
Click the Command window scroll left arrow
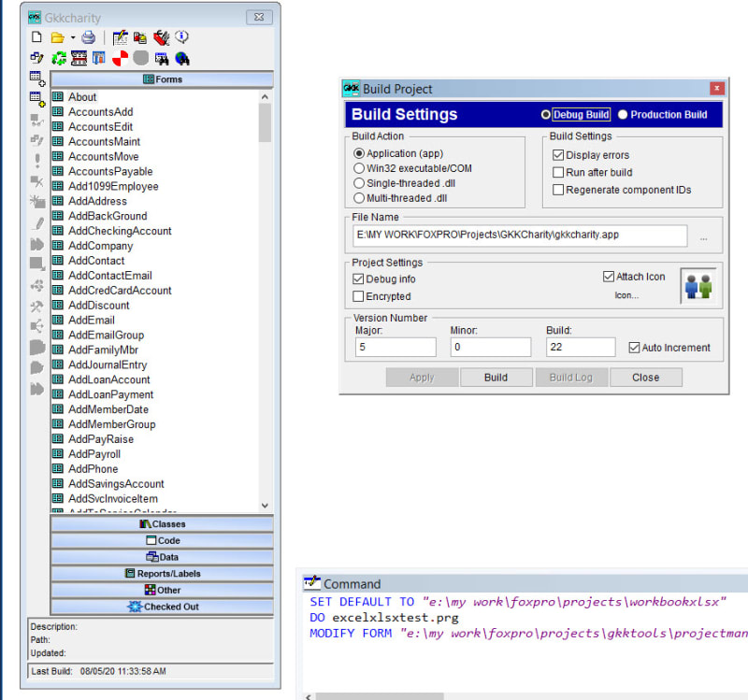[309, 696]
